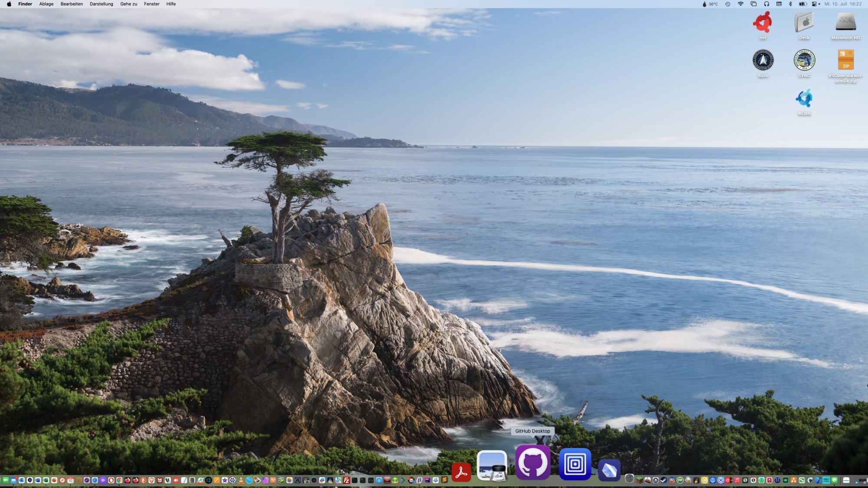Launch the Minecraft block icon in Dock

point(639,480)
